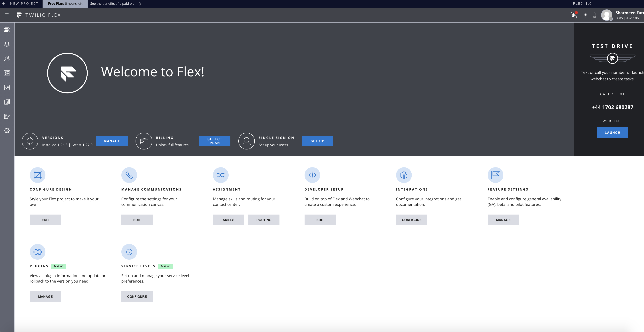644x332 pixels.
Task: Click the chevron after paid plan text
Action: (x=140, y=4)
